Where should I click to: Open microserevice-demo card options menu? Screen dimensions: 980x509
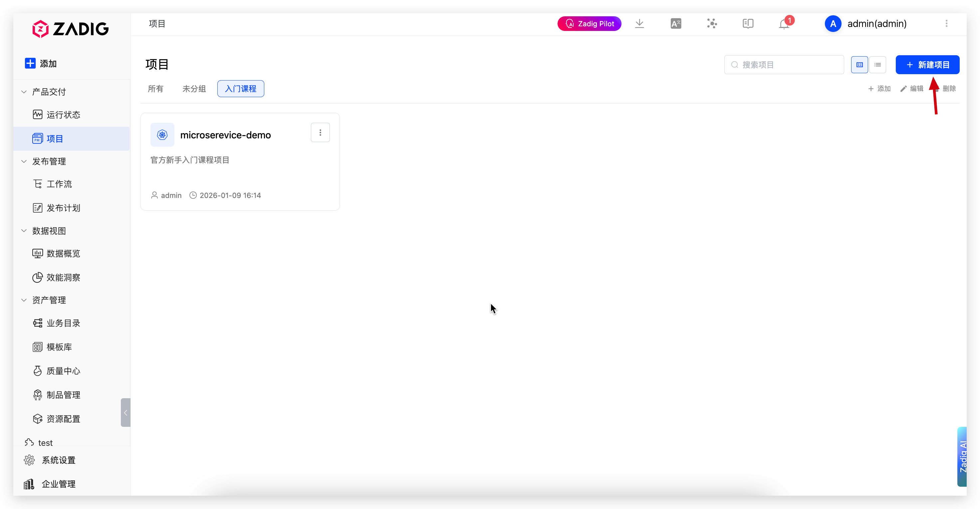(x=320, y=132)
